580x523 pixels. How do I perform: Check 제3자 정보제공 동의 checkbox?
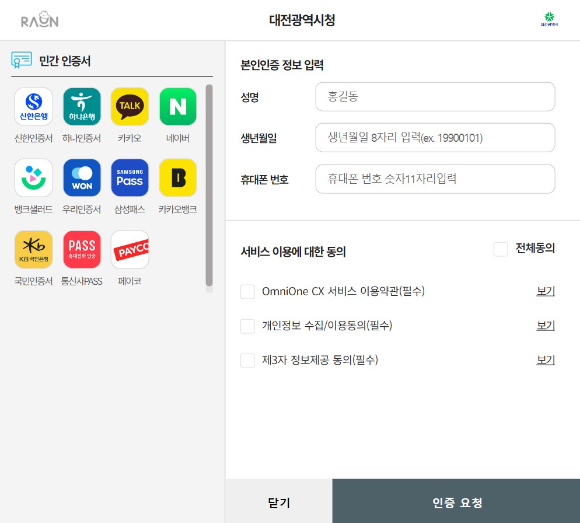[247, 360]
